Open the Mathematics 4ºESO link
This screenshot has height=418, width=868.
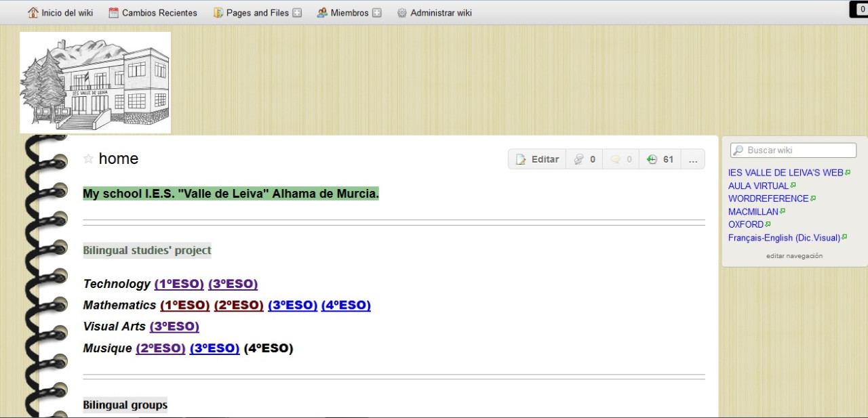(x=346, y=305)
